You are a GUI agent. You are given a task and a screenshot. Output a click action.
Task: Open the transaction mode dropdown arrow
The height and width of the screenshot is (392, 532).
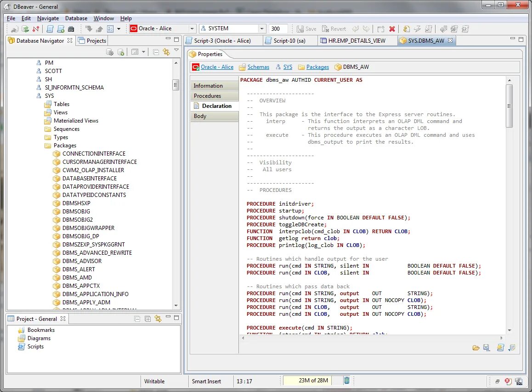(x=119, y=29)
